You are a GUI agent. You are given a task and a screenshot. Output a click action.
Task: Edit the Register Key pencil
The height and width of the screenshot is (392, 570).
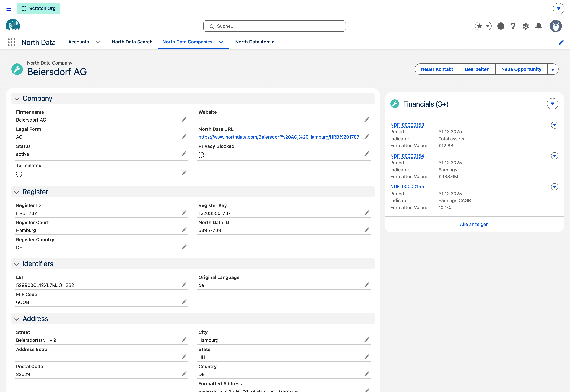[x=367, y=213]
